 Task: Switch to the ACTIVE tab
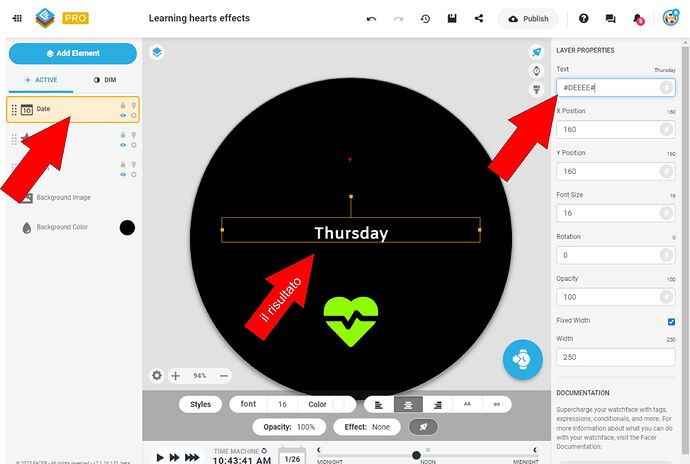pyautogui.click(x=41, y=80)
